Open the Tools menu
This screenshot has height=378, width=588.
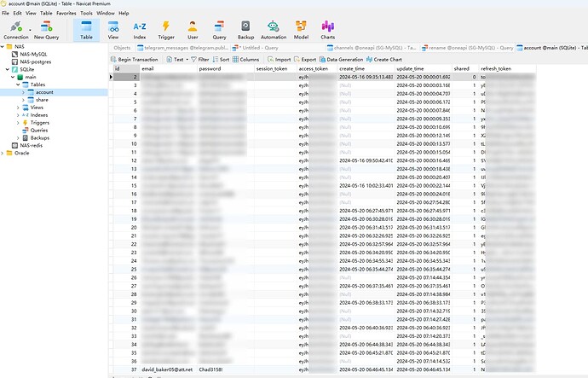click(86, 13)
